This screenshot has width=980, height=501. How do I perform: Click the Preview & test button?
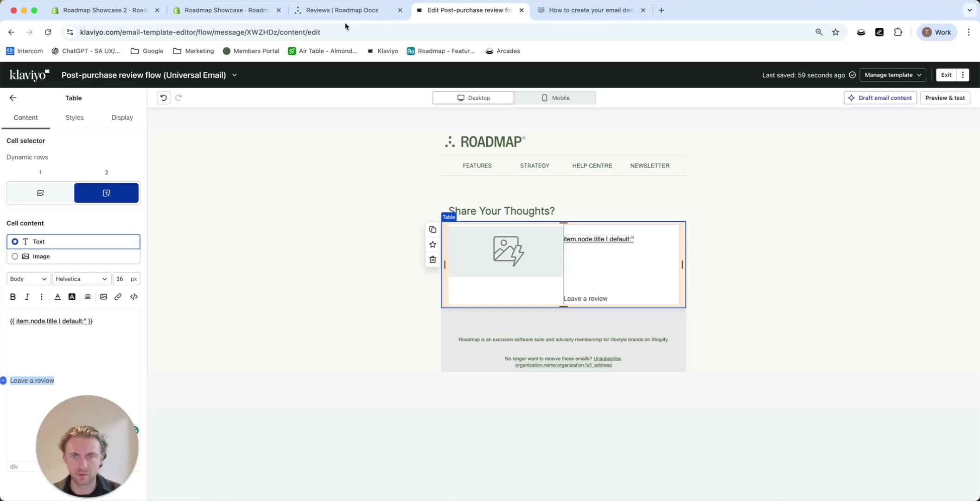[x=945, y=97]
